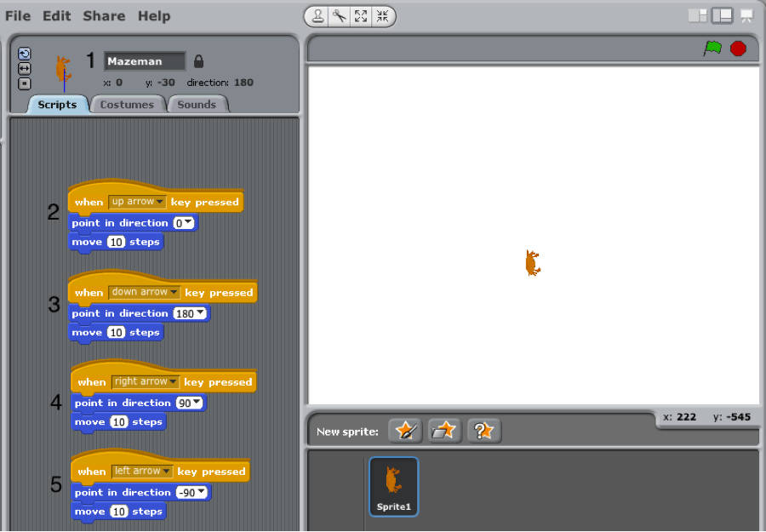Screen dimensions: 766x532
Task: Select the Sprite1 thumbnail in sprite list
Action: 393,486
